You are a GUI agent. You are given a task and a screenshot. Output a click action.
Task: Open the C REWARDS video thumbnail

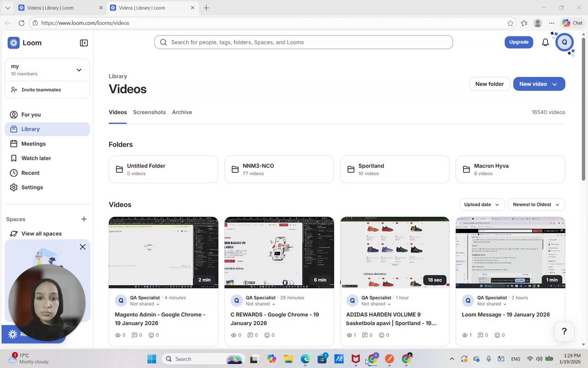tap(279, 253)
